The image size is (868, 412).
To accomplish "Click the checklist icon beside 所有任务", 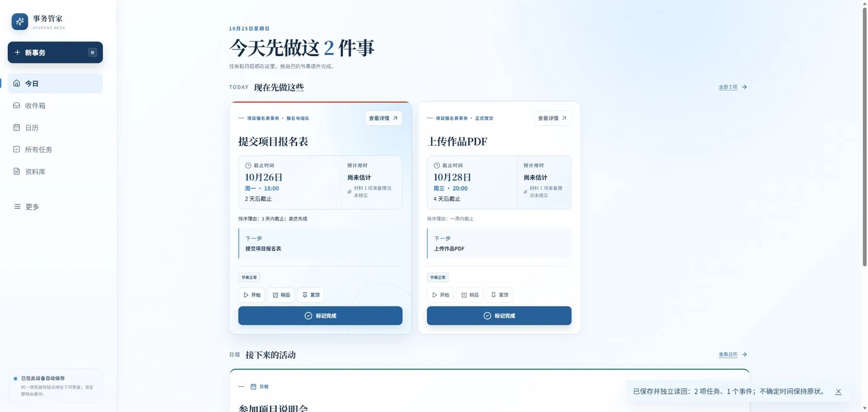I will (x=17, y=149).
